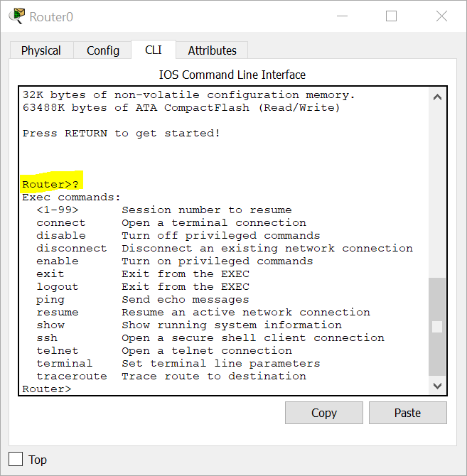Close the Router0 window

pos(441,16)
